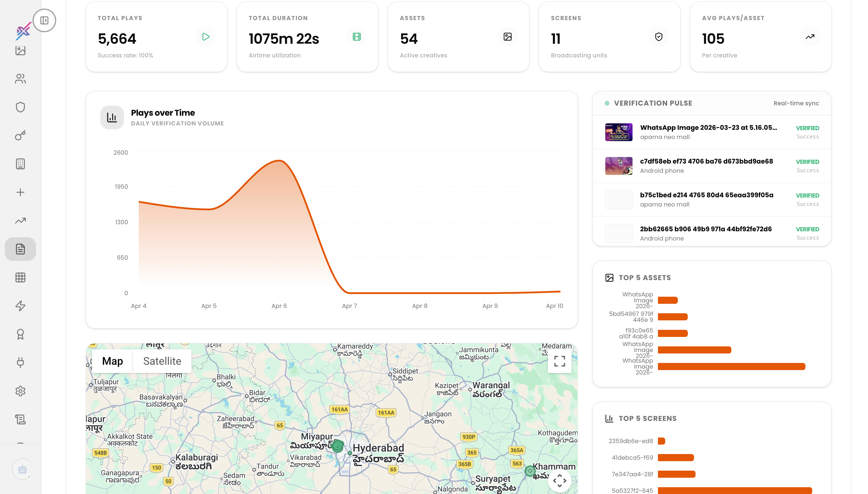This screenshot has width=868, height=494.
Task: Click the Screens shield-check icon
Action: pyautogui.click(x=659, y=37)
